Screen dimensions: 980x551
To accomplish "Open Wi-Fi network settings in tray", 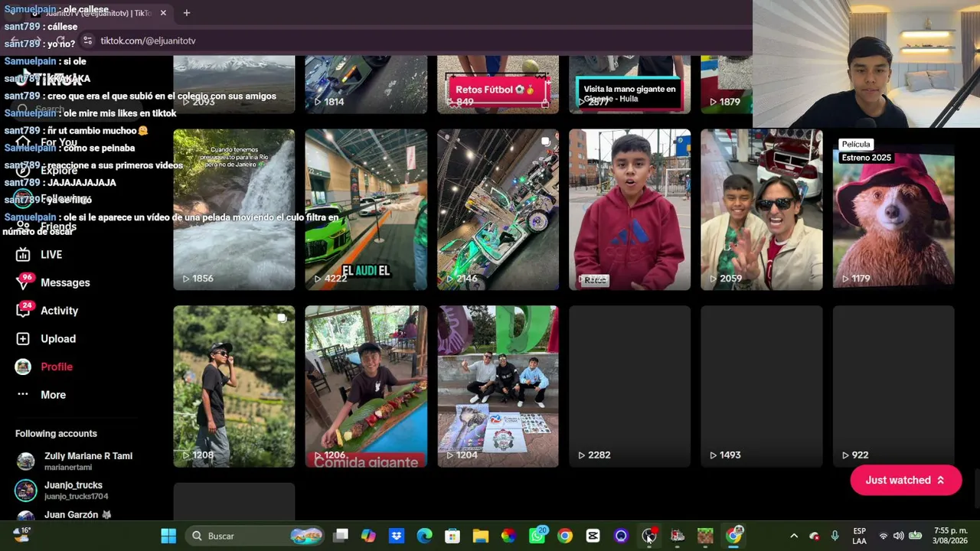I will pyautogui.click(x=884, y=536).
